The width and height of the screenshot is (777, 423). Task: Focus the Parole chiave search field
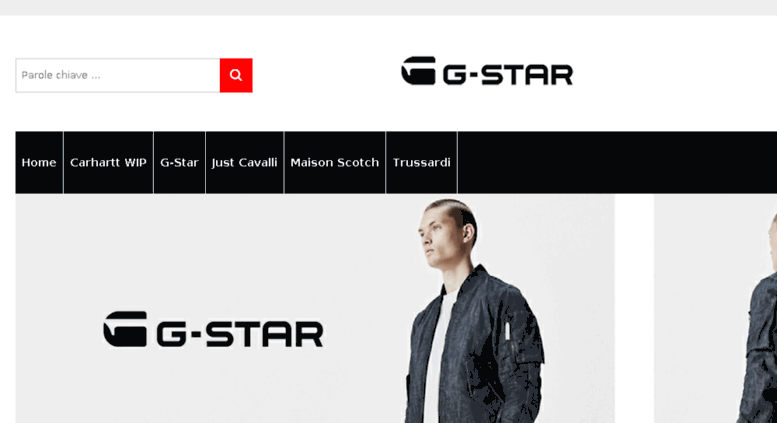(118, 75)
